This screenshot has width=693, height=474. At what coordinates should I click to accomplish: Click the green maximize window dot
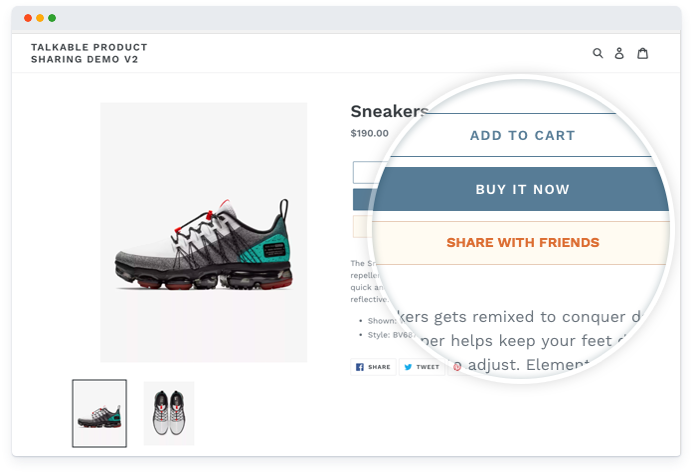pyautogui.click(x=52, y=18)
